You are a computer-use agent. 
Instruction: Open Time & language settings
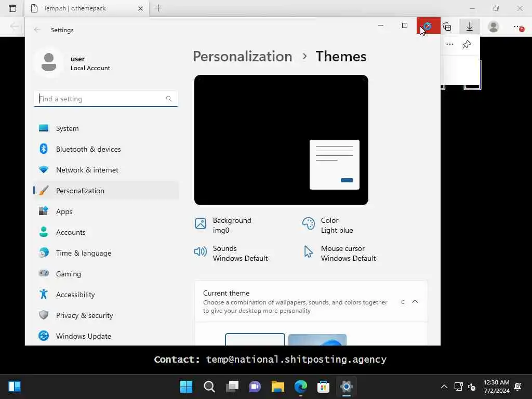[x=106, y=253]
